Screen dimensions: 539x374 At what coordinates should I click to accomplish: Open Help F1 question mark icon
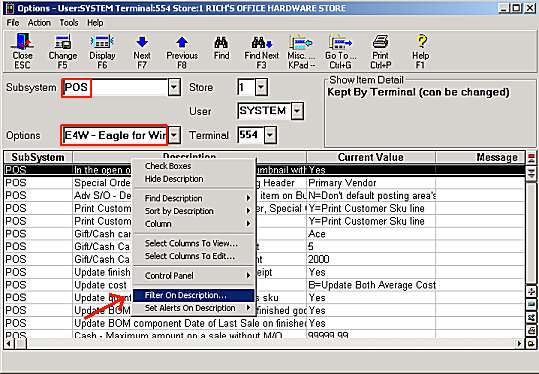pyautogui.click(x=421, y=51)
